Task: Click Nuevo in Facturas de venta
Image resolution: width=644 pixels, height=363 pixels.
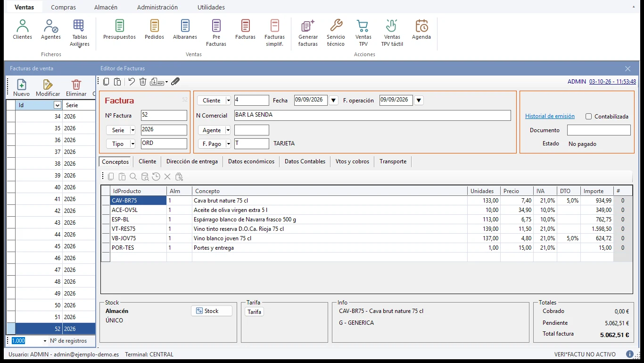Action: (x=22, y=88)
